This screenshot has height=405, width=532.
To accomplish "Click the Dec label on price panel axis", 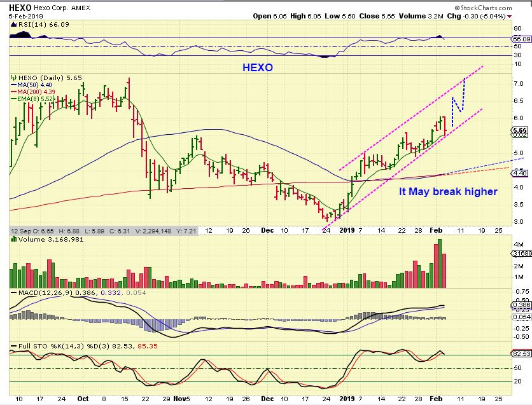I will click(267, 230).
